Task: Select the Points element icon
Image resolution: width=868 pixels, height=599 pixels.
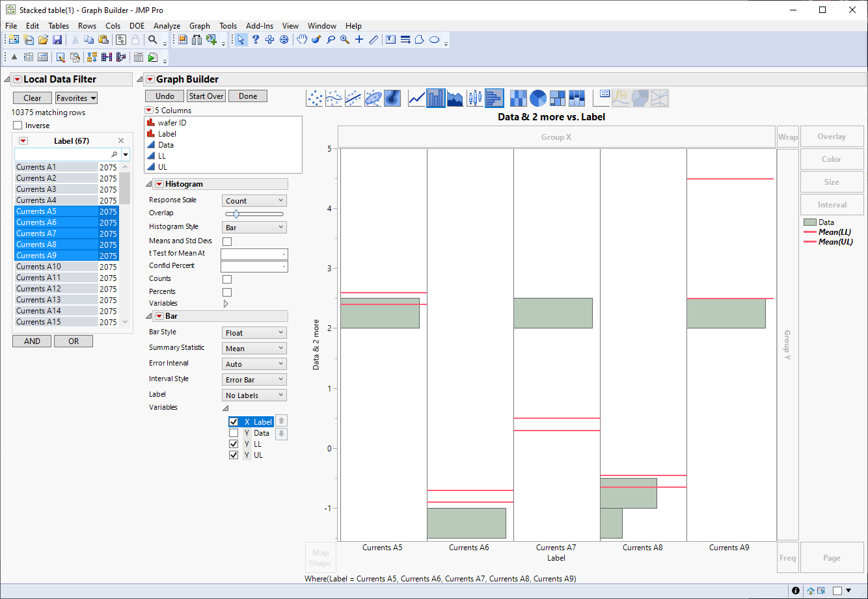Action: pyautogui.click(x=314, y=98)
